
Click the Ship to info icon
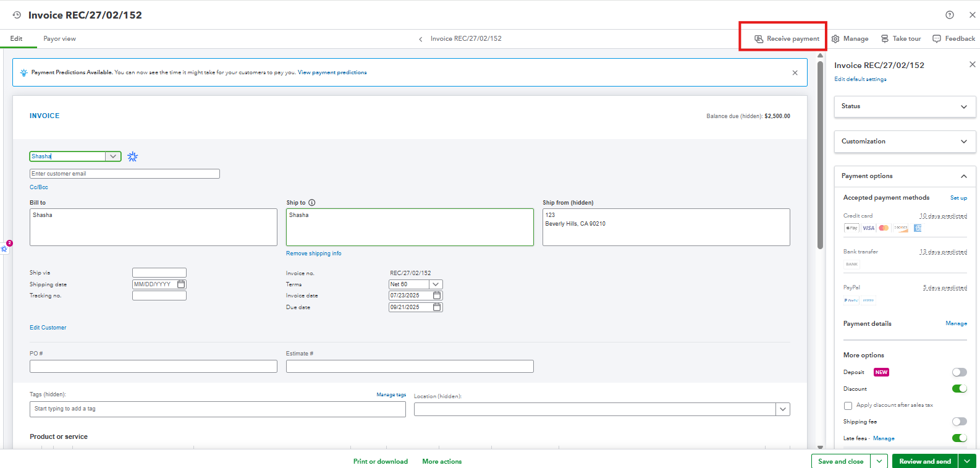pyautogui.click(x=312, y=203)
